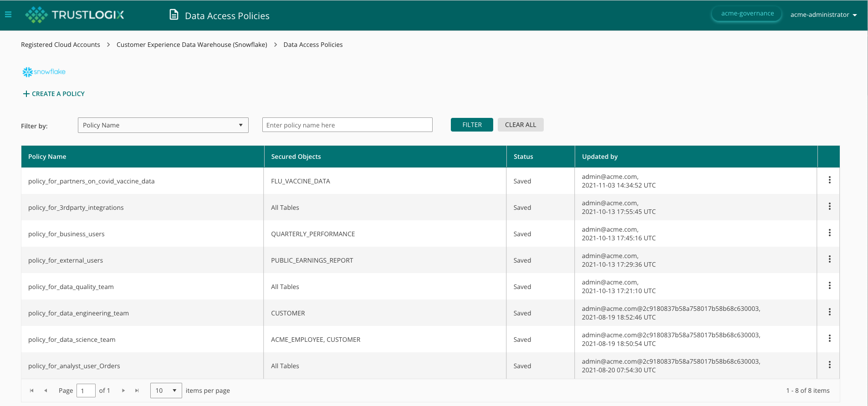
Task: Open actions menu for policy_for_external_users
Action: 829,259
